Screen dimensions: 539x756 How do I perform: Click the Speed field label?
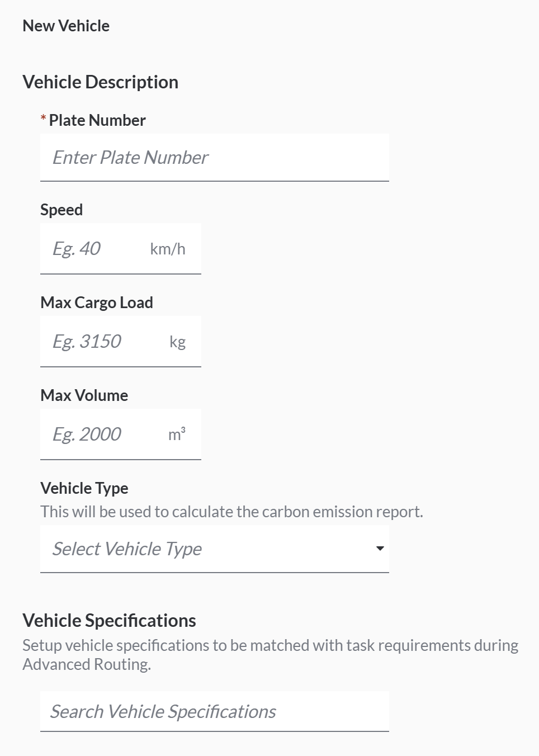[62, 210]
